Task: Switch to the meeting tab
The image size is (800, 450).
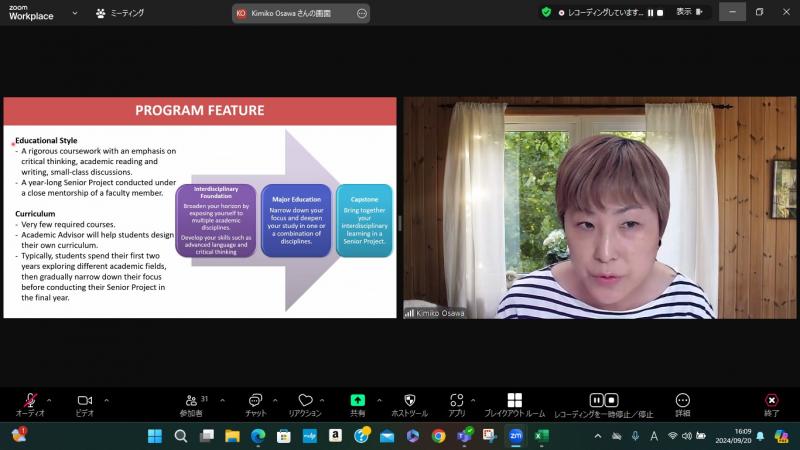Action: (x=120, y=13)
